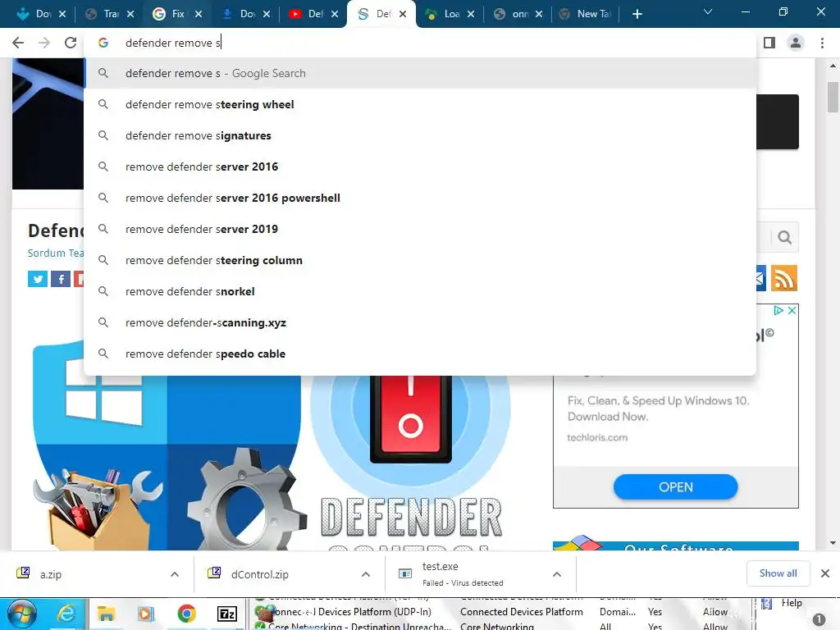Viewport: 840px width, 630px height.
Task: Expand options for a.zip download
Action: (175, 574)
